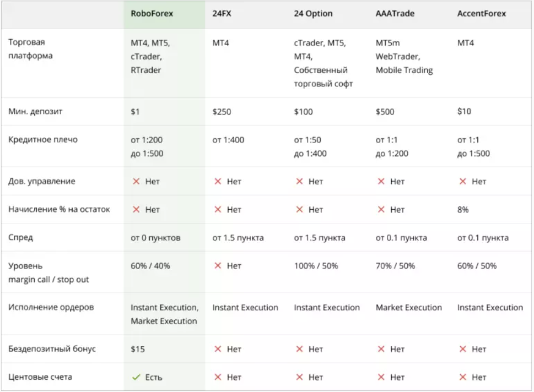Click red X in AccentForex Бездепозитный бонус cell
This screenshot has height=392, width=534.
[462, 349]
